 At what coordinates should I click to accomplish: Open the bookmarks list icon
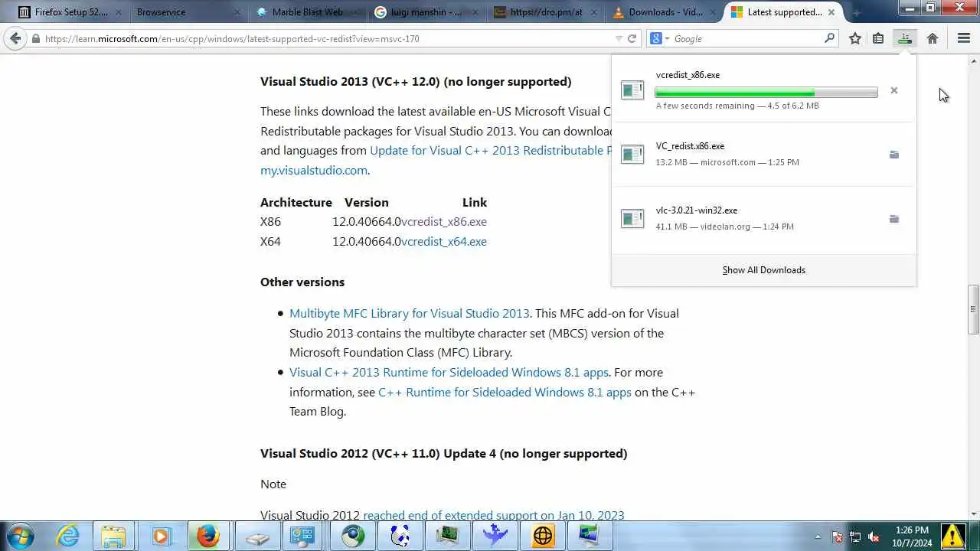878,38
